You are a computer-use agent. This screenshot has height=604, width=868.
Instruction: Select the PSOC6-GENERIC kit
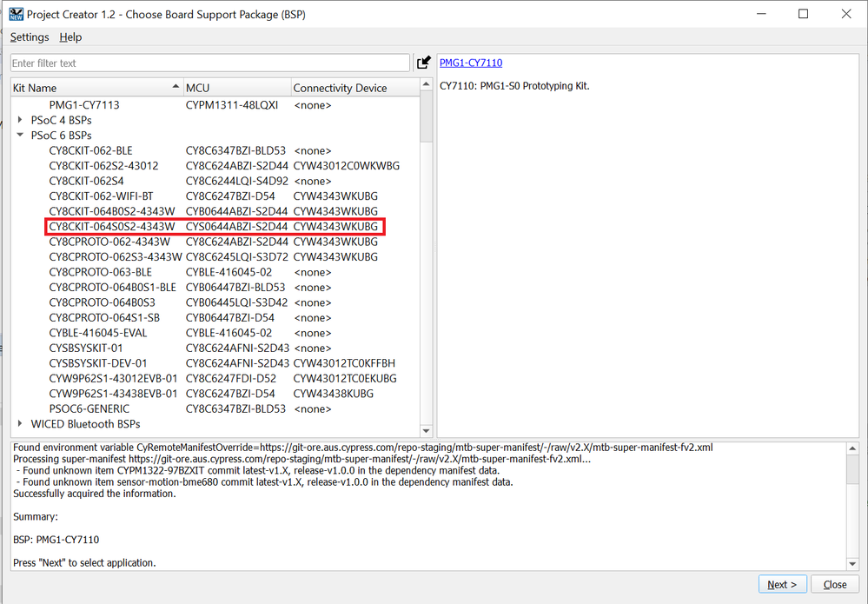click(x=89, y=409)
